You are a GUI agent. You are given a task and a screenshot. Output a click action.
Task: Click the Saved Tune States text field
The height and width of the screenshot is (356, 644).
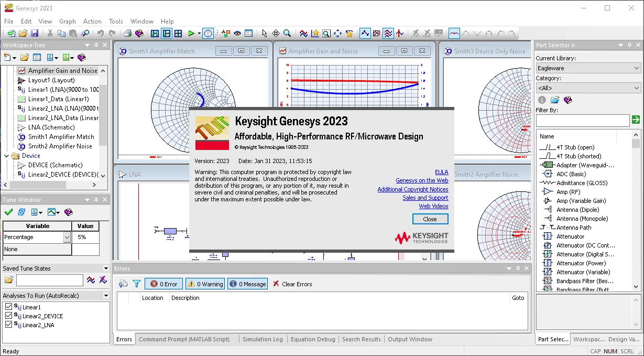pos(50,280)
